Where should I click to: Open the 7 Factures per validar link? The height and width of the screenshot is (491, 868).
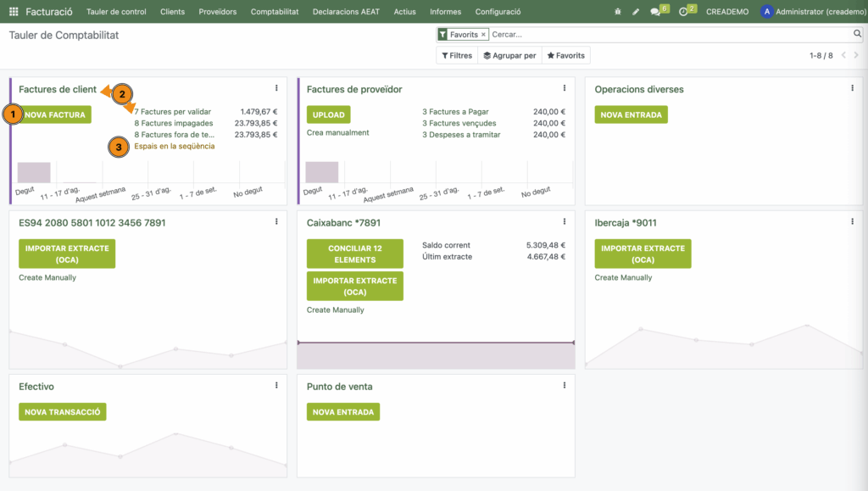point(173,111)
